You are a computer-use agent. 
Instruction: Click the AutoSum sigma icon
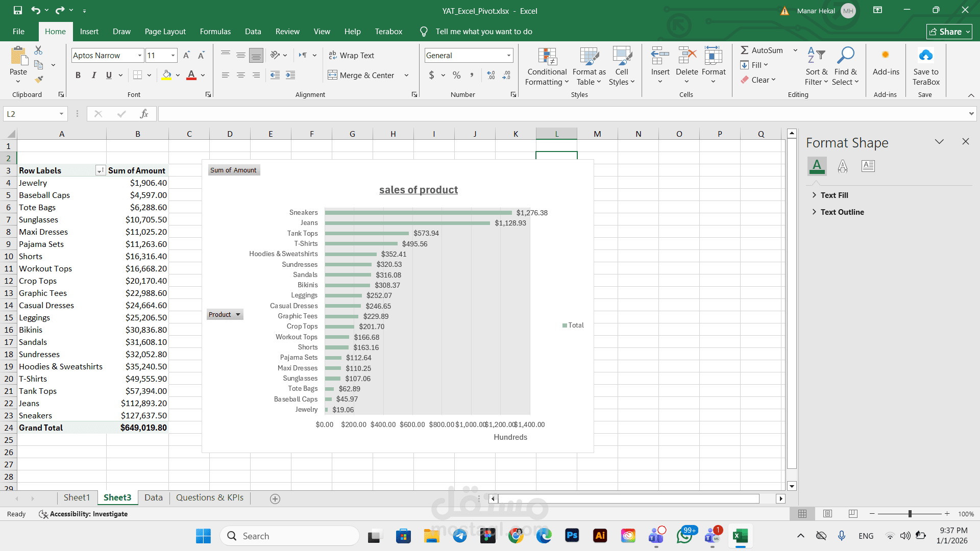click(x=745, y=50)
